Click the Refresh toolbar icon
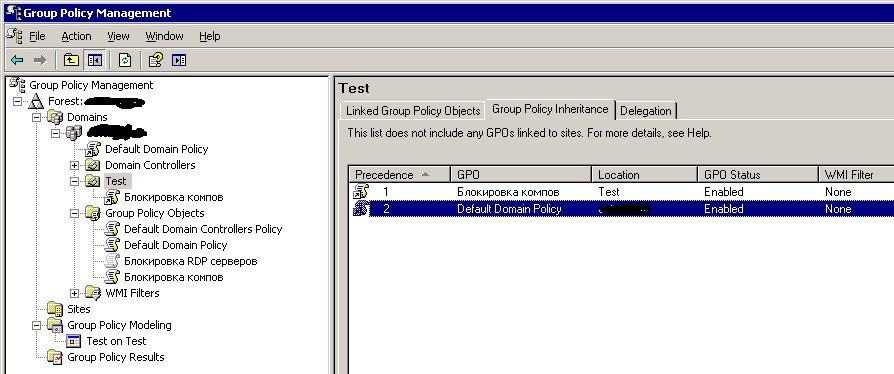894x374 pixels. [125, 60]
